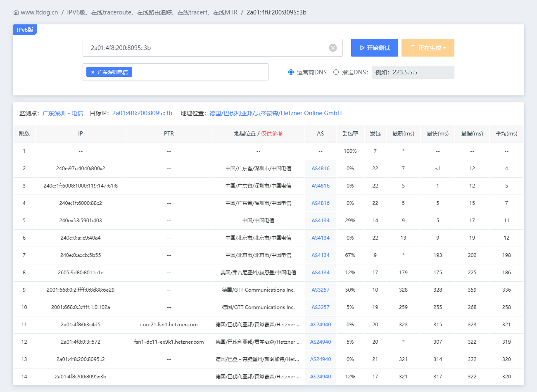Open AS4816 link in hop 2 row

321,169
